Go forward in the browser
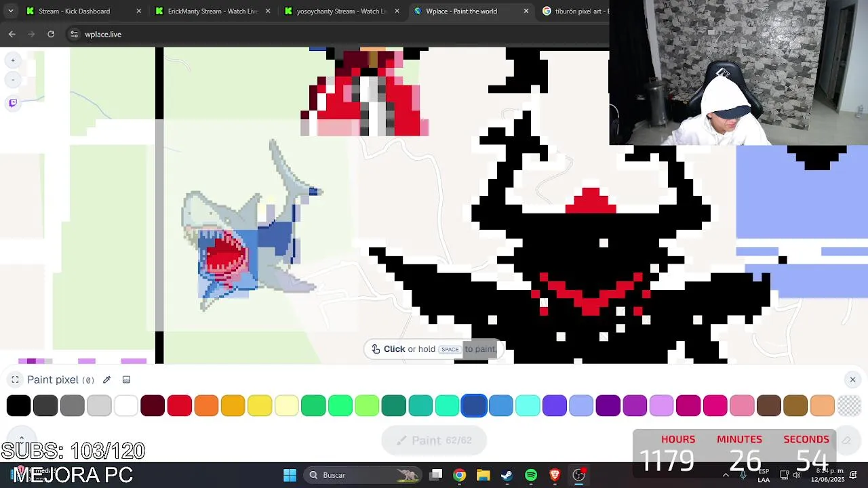The height and width of the screenshot is (488, 868). coord(31,34)
